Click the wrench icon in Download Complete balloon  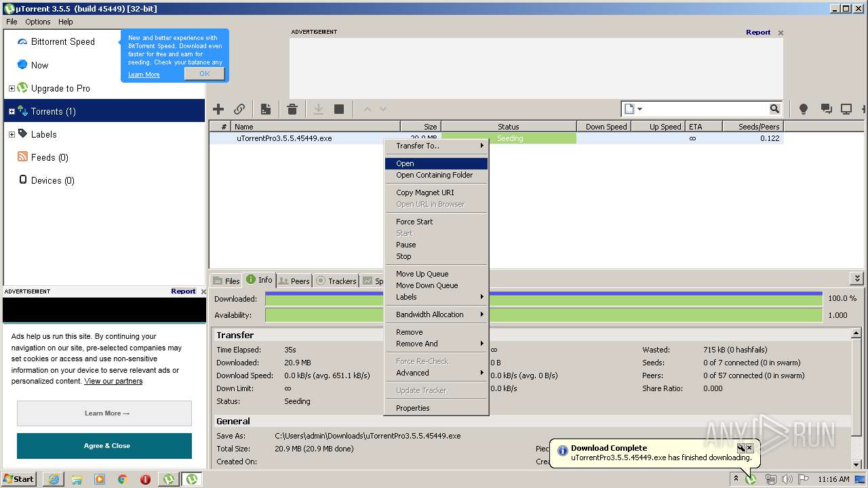pyautogui.click(x=741, y=448)
